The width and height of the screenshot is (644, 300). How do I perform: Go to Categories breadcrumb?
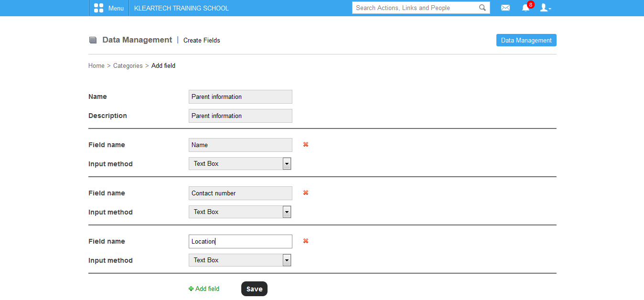click(128, 66)
